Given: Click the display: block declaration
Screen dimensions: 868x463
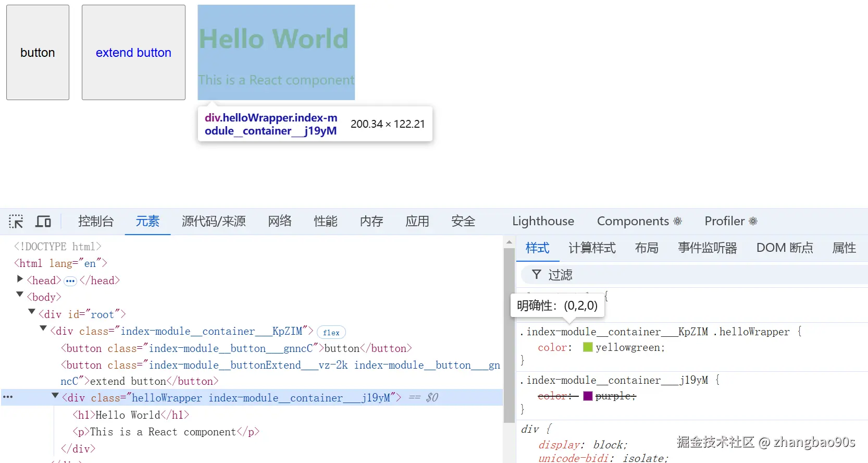Looking at the screenshot, I should pyautogui.click(x=583, y=445).
